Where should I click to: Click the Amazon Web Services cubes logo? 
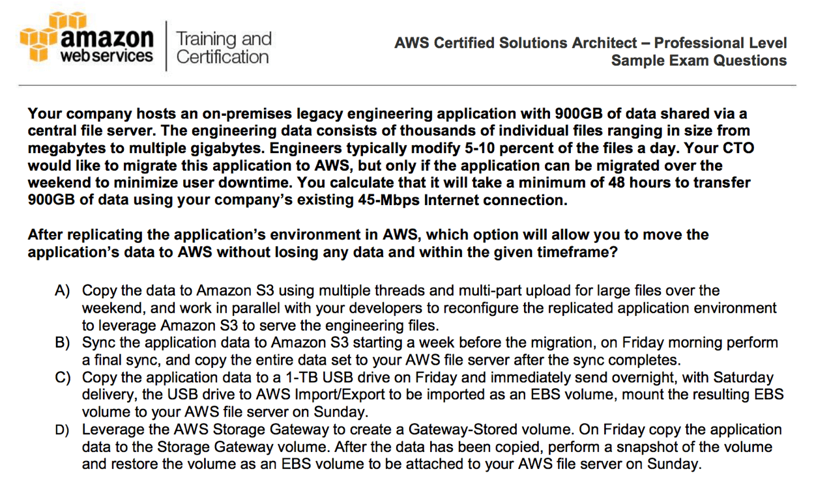point(40,39)
